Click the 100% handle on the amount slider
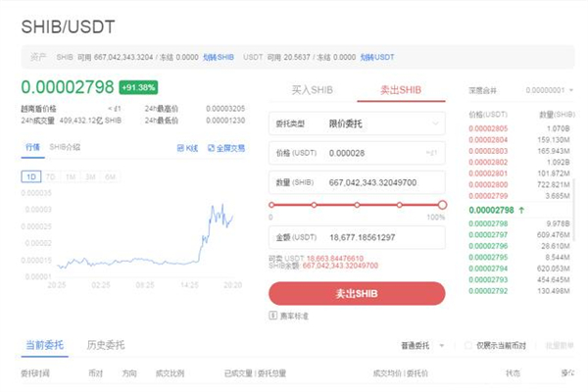The width and height of the screenshot is (588, 392). (x=443, y=205)
